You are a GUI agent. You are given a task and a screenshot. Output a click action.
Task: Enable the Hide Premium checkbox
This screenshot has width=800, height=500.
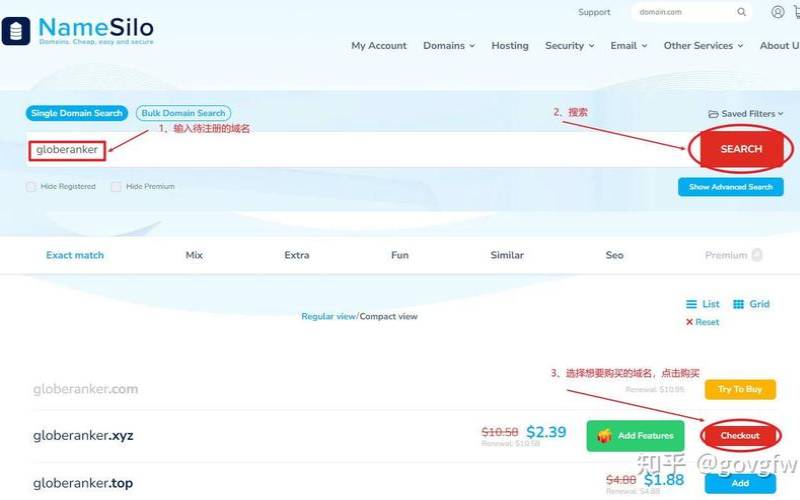[x=116, y=187]
